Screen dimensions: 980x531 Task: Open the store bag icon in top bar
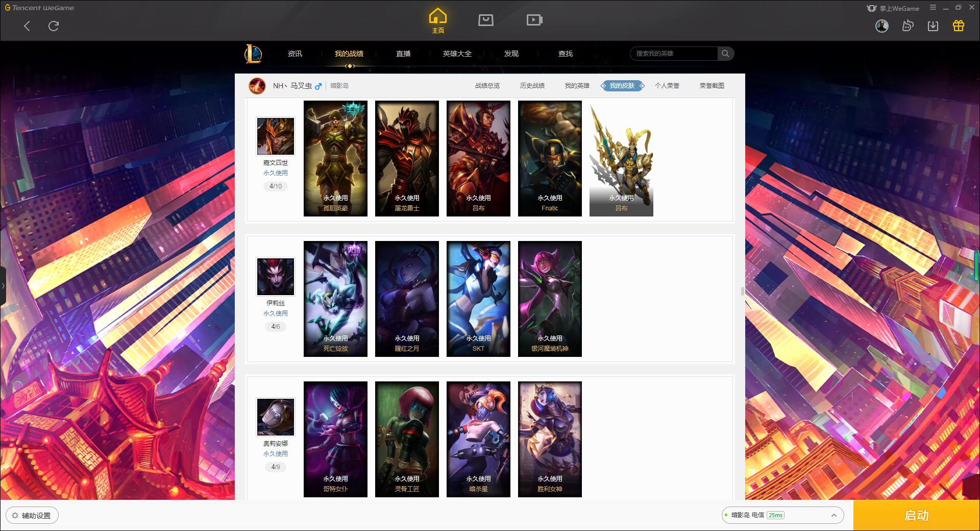485,20
